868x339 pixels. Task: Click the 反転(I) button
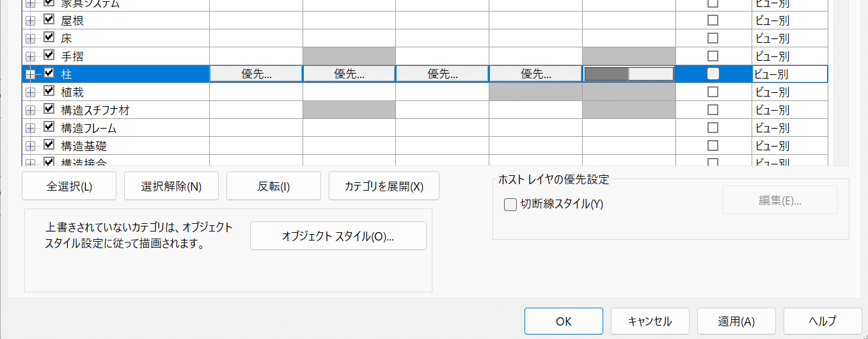[x=274, y=186]
